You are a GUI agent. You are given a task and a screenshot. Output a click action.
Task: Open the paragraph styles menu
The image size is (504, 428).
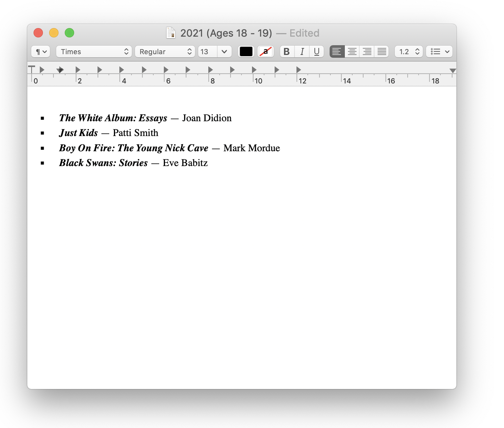[x=41, y=51]
